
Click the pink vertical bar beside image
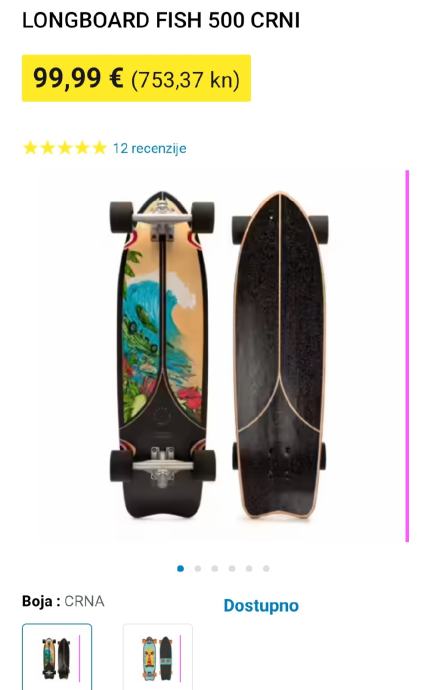point(407,356)
